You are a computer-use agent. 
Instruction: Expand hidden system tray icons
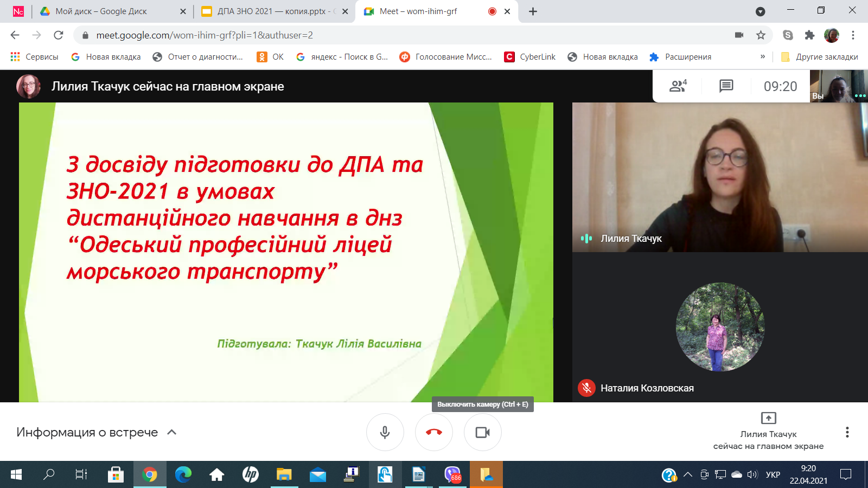688,475
